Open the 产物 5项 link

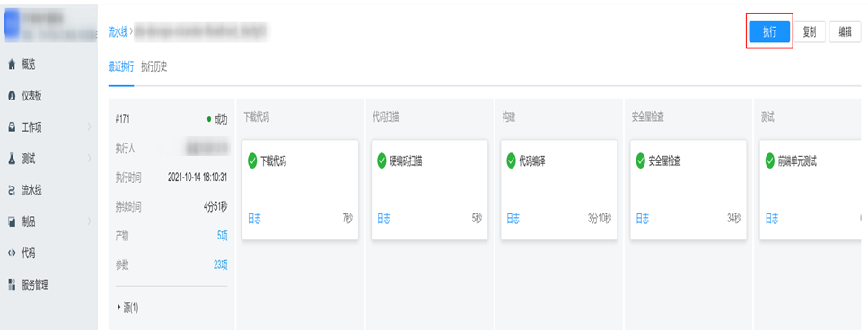[x=222, y=236]
